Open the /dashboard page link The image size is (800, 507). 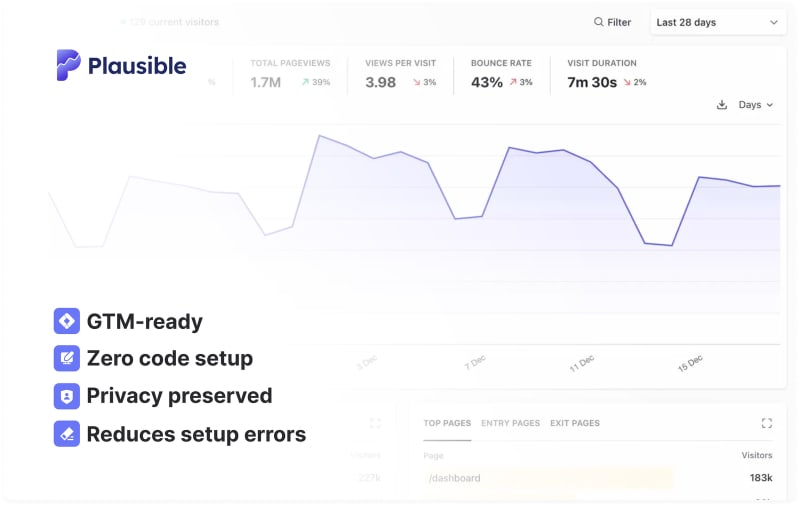(454, 478)
